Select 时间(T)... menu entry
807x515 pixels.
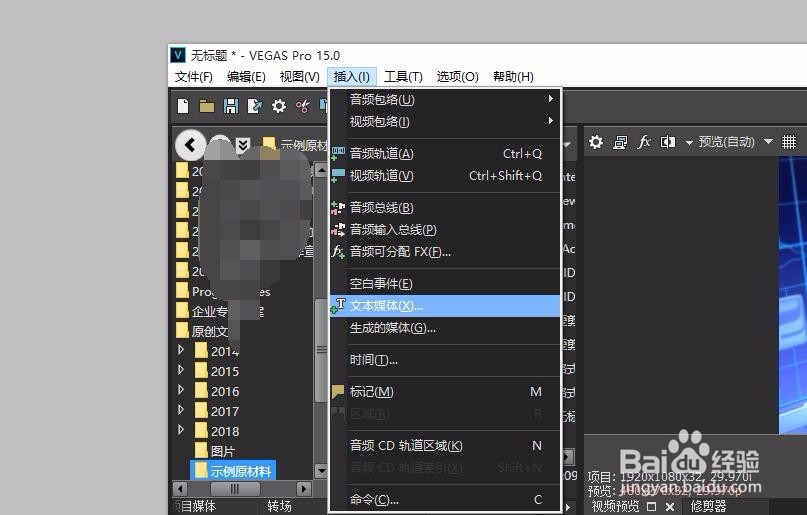pyautogui.click(x=445, y=360)
